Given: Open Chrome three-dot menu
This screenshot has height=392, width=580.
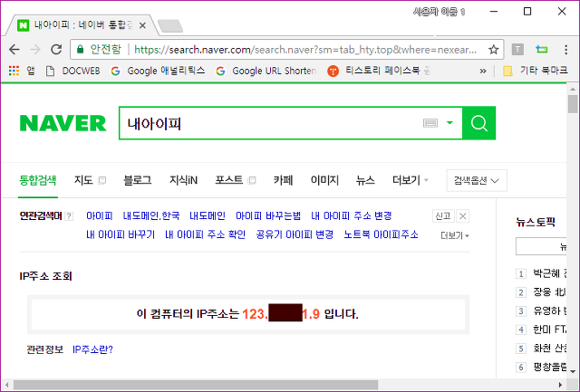Looking at the screenshot, I should coord(565,49).
